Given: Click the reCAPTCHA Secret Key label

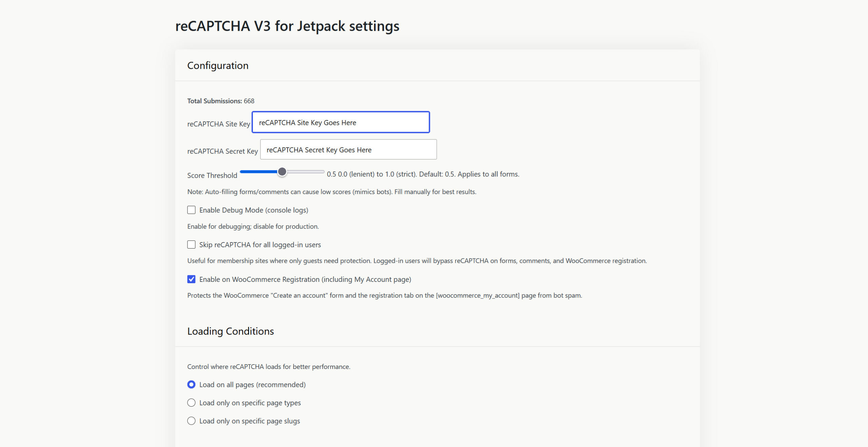Looking at the screenshot, I should pos(222,151).
